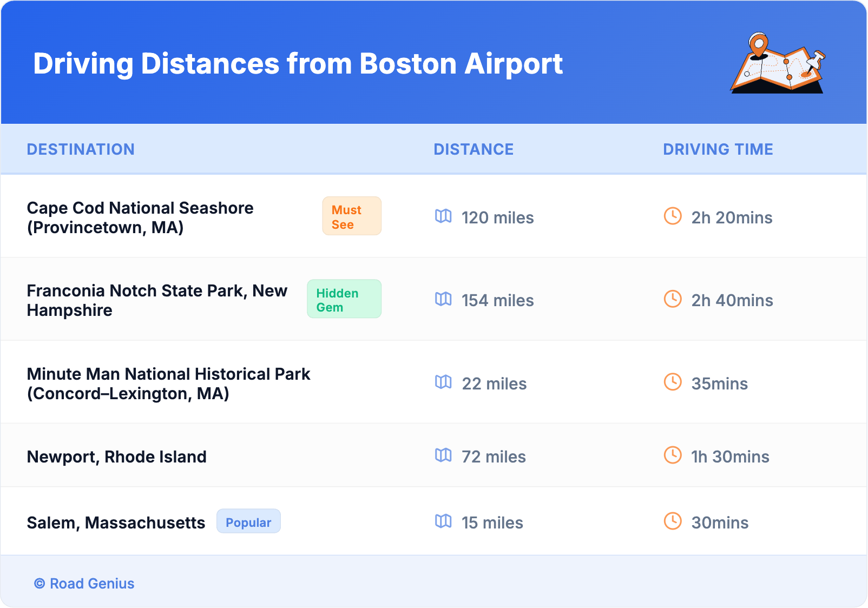The image size is (868, 608).
Task: Click the Driving Time column header
Action: click(x=718, y=149)
